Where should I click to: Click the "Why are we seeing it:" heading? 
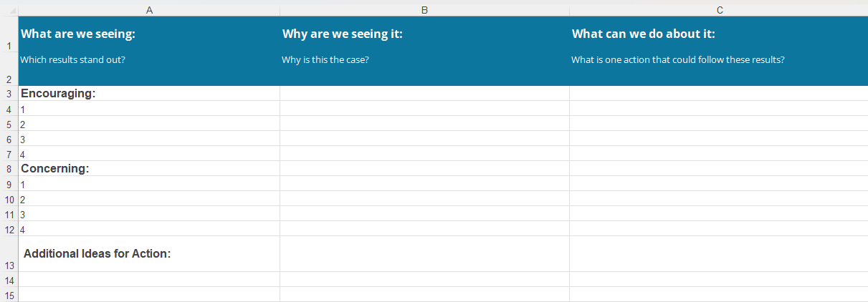342,34
